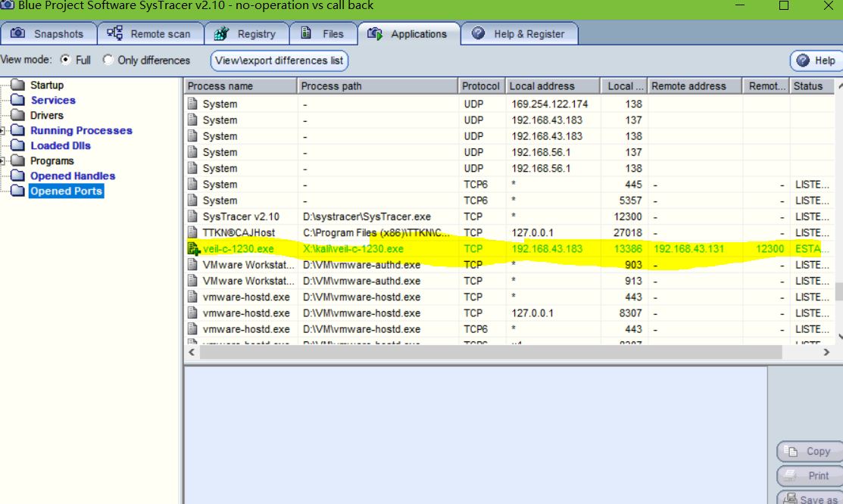Open the Registry tab
843x504 pixels.
(247, 33)
